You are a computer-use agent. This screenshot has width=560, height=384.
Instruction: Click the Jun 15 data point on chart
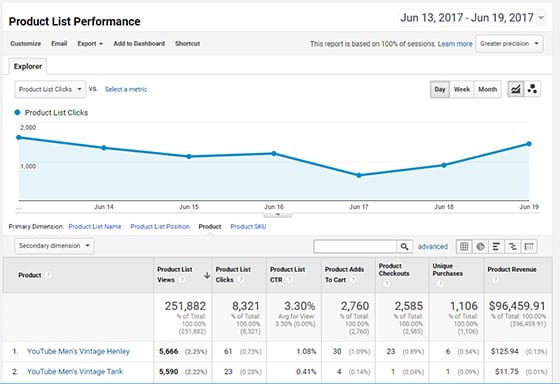(x=189, y=156)
